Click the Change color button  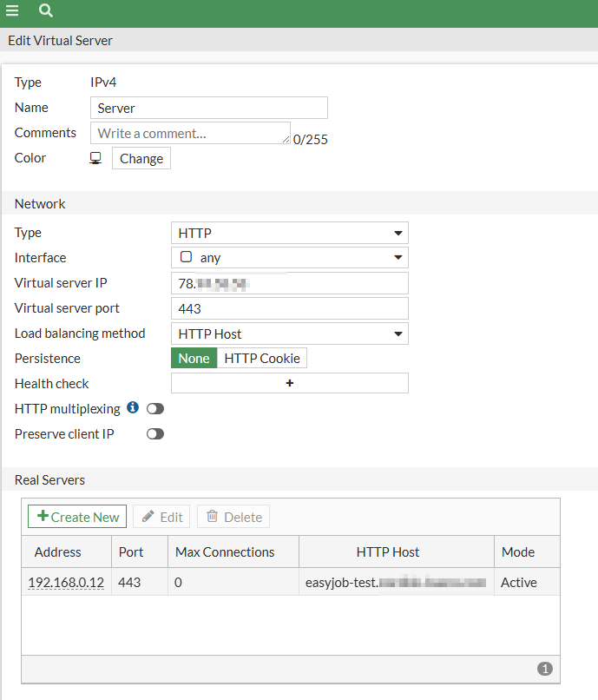[x=141, y=159]
